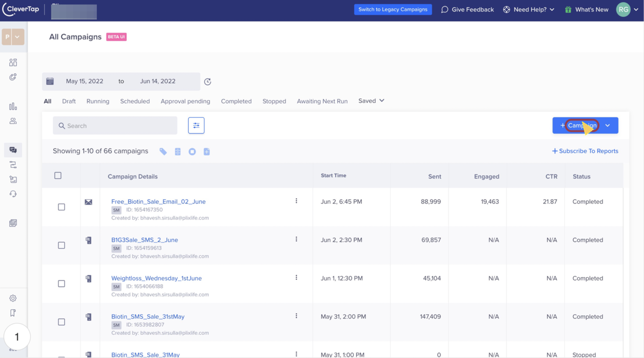The height and width of the screenshot is (358, 644).
Task: Open the Settings gear sidebar icon
Action: click(x=13, y=298)
